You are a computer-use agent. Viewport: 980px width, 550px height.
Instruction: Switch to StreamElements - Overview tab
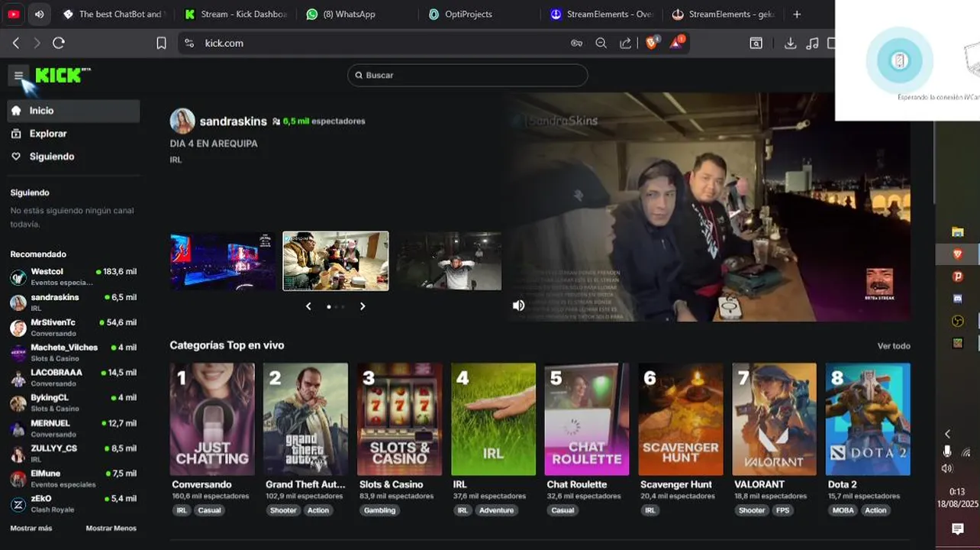(601, 14)
